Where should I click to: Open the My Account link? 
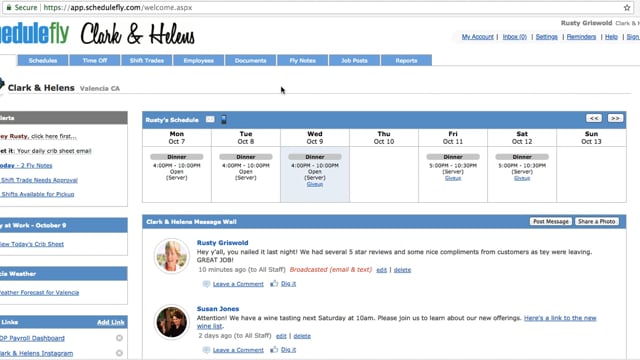point(478,37)
